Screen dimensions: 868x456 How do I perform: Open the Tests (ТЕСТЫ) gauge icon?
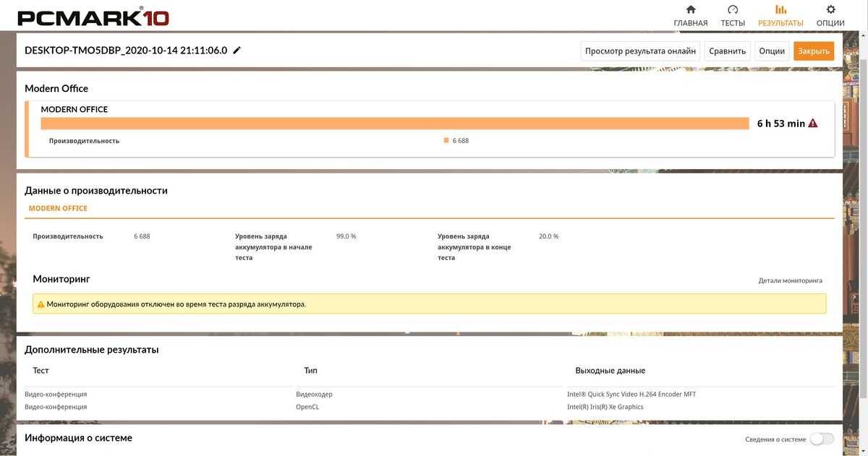click(732, 9)
